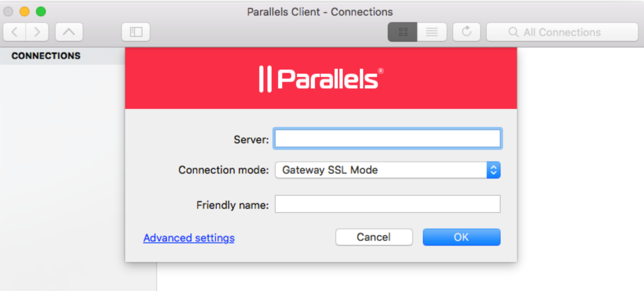
Task: Click the Parallels logo in the banner
Action: [x=321, y=79]
